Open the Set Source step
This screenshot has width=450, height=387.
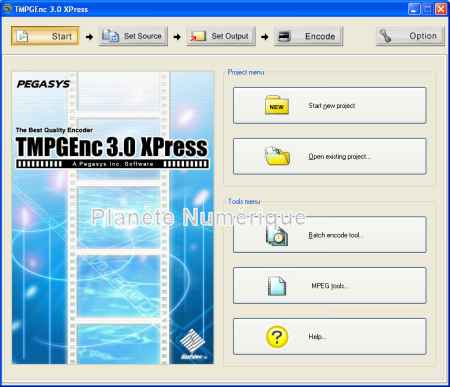tap(133, 36)
